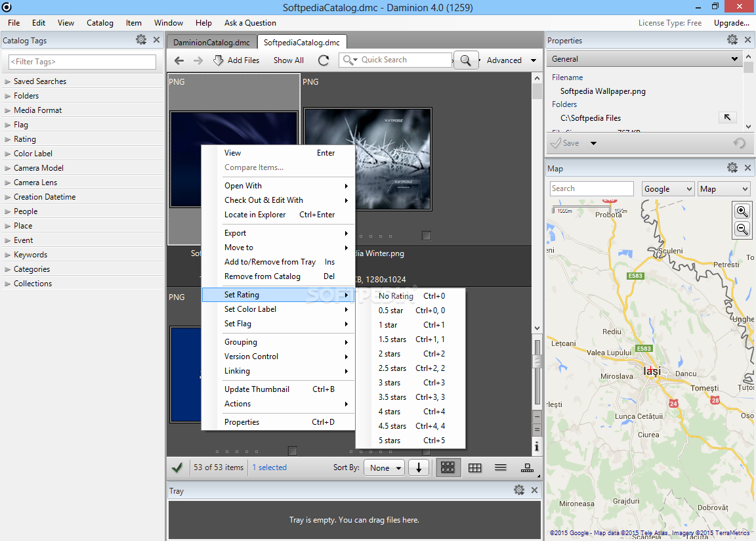Close the Catalog Tags panel
The width and height of the screenshot is (756, 541).
(156, 39)
